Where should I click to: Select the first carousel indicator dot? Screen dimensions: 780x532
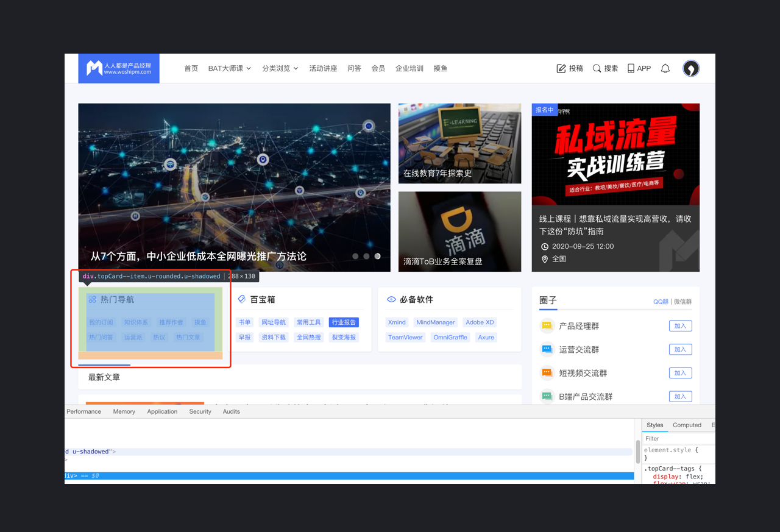[355, 257]
